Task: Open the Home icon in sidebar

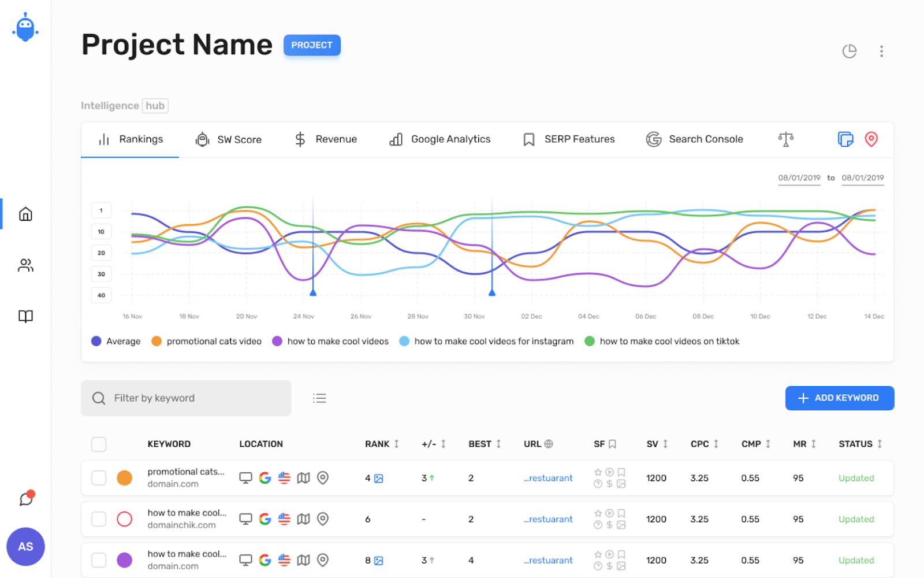Action: pyautogui.click(x=25, y=214)
